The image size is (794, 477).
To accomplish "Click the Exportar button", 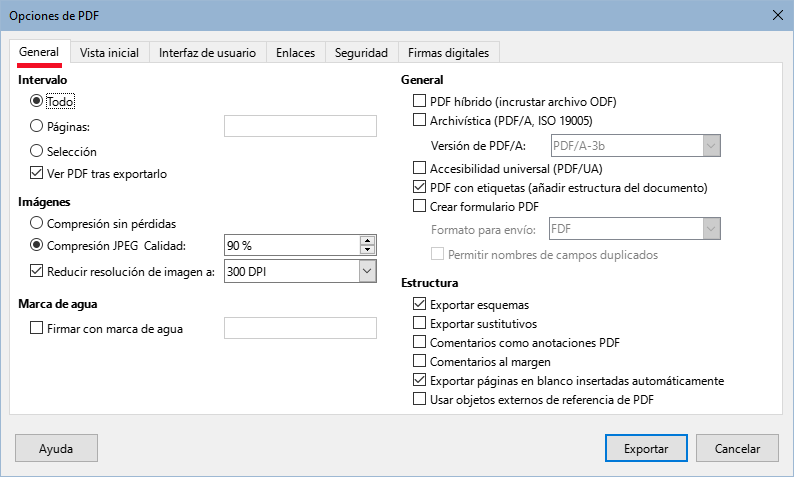I will click(x=646, y=448).
